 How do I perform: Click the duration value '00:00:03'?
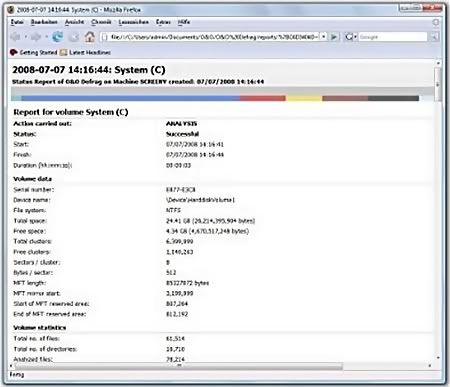click(x=178, y=165)
